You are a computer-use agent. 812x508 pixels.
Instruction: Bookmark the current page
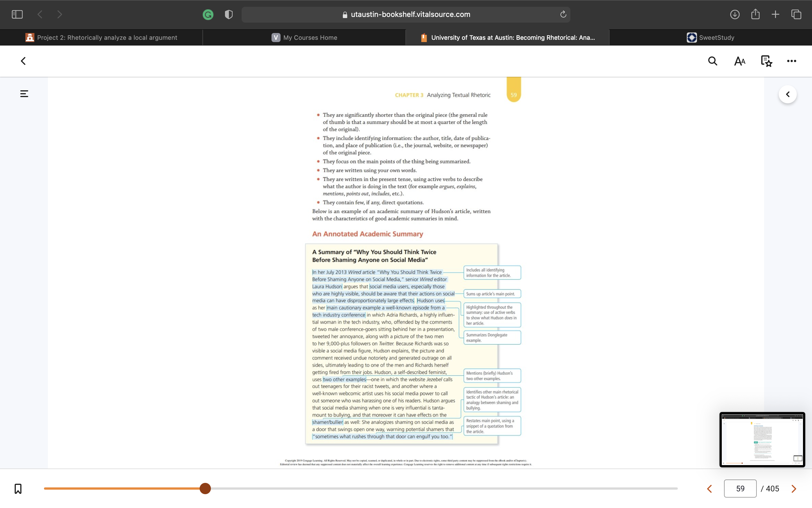[18, 489]
